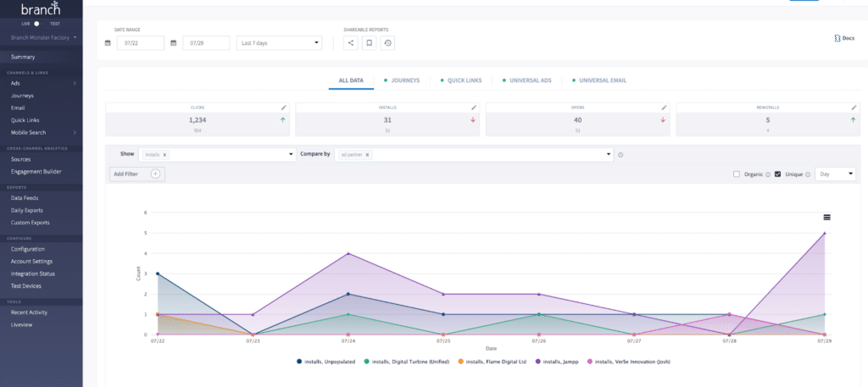This screenshot has height=387, width=868.
Task: Open the report history clock icon
Action: (x=387, y=43)
